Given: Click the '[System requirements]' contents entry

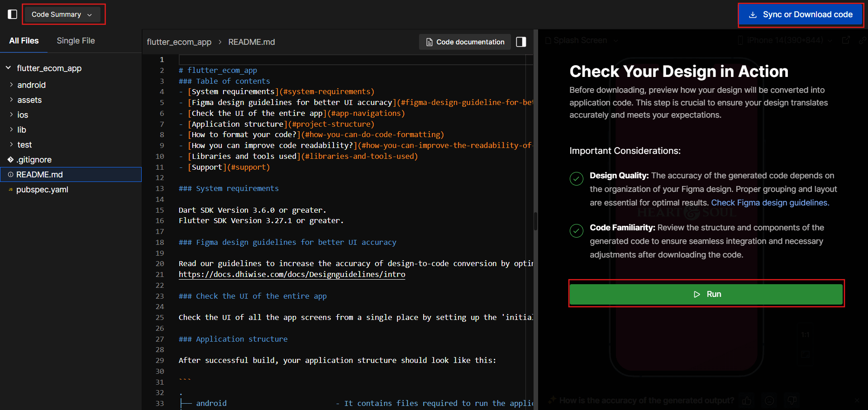Looking at the screenshot, I should point(277,91).
